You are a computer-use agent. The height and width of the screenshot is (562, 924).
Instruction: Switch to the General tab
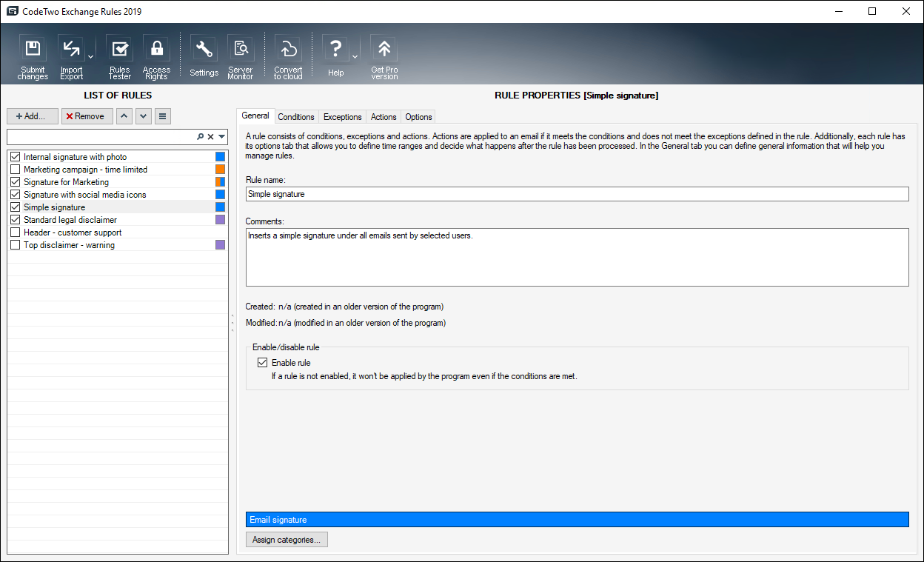[255, 116]
